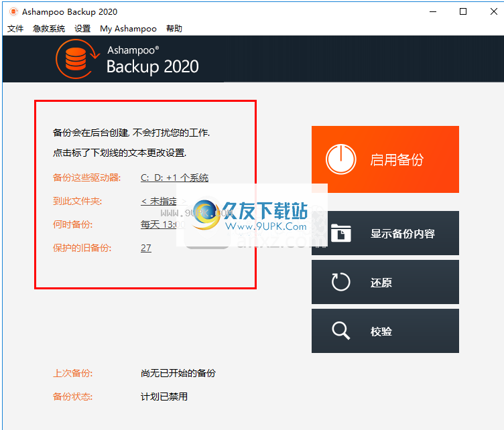Screen dimensions: 504x430
Task: Click the Ashampoo Backup database logo
Action: tap(77, 59)
